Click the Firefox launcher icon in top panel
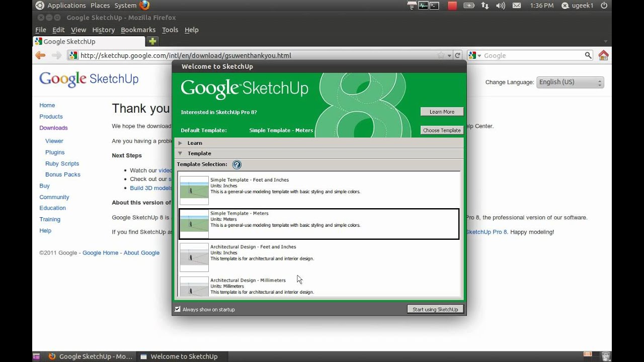This screenshot has height=362, width=644. (144, 6)
